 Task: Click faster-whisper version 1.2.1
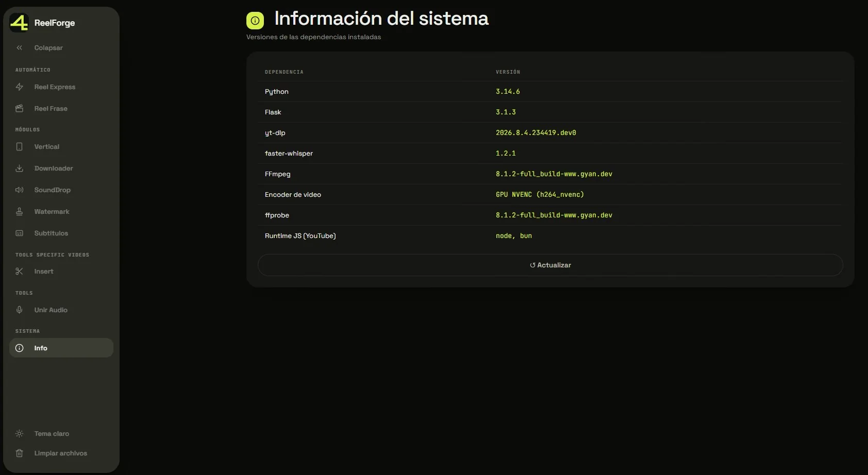506,154
